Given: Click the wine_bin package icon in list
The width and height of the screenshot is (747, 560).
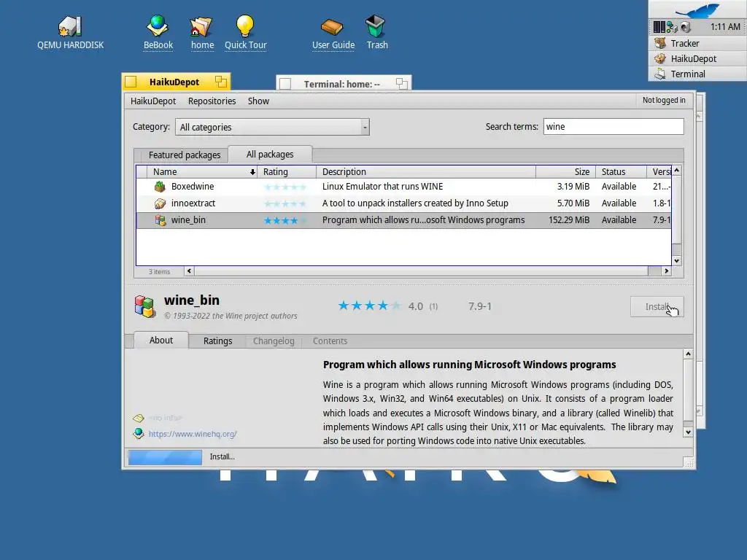Looking at the screenshot, I should pyautogui.click(x=160, y=220).
